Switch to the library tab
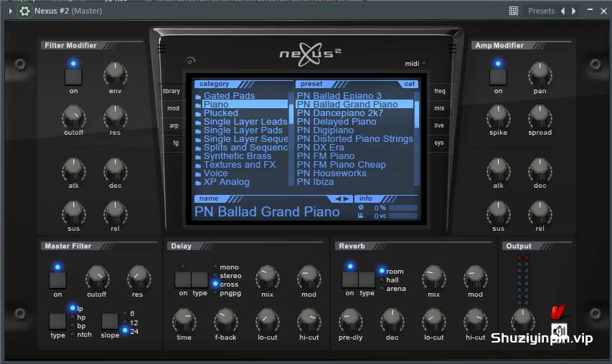This screenshot has height=364, width=612. click(171, 91)
